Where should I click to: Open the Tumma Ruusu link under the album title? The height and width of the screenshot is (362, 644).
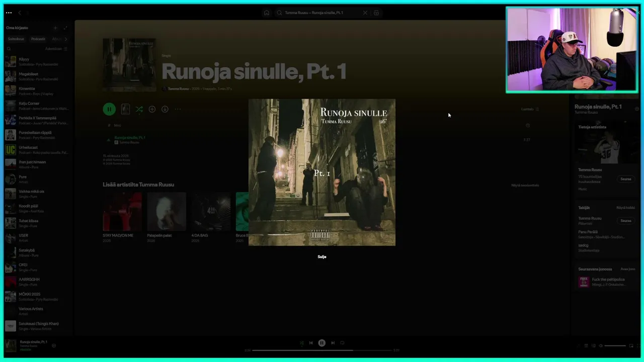click(x=178, y=88)
